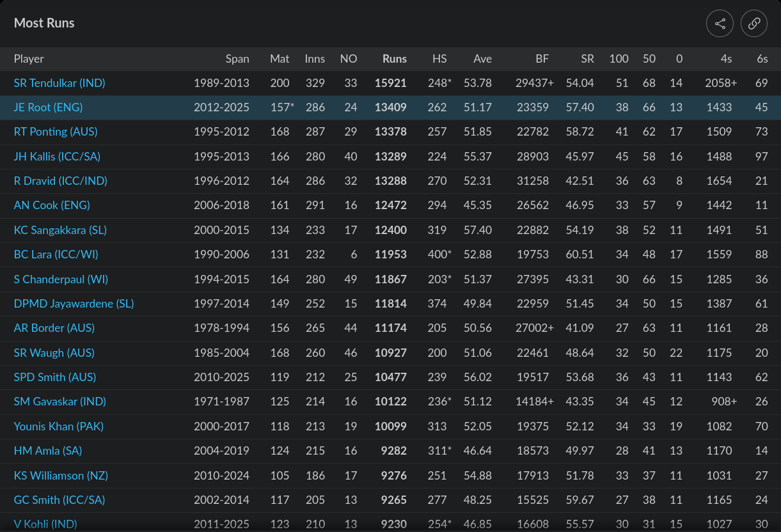781x532 pixels.
Task: Click Root's matches value 157*
Action: coord(282,107)
